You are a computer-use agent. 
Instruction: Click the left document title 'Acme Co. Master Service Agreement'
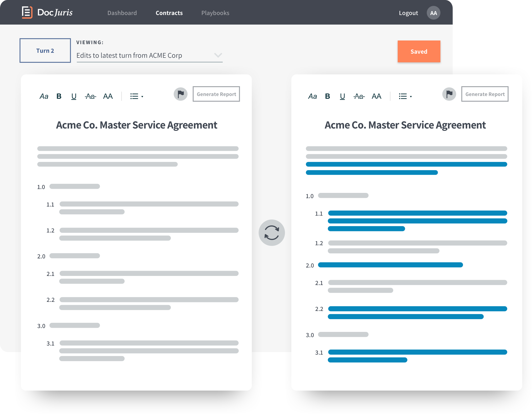(x=136, y=125)
